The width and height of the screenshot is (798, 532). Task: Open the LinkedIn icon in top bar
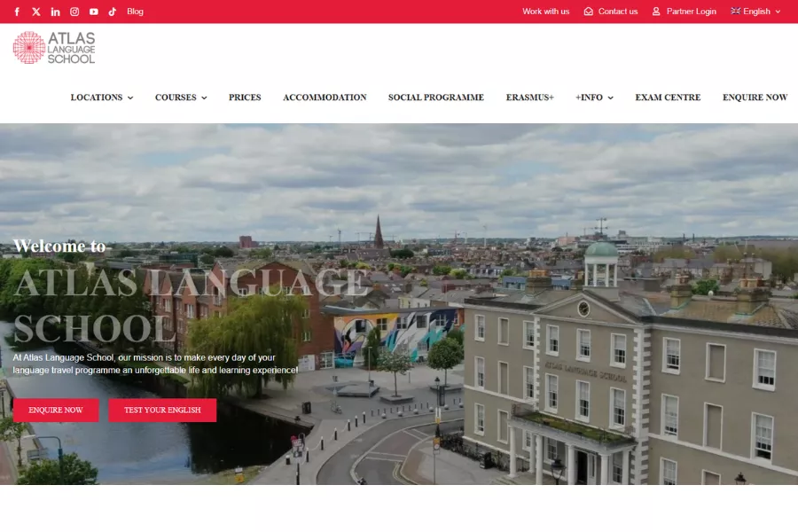click(x=56, y=12)
